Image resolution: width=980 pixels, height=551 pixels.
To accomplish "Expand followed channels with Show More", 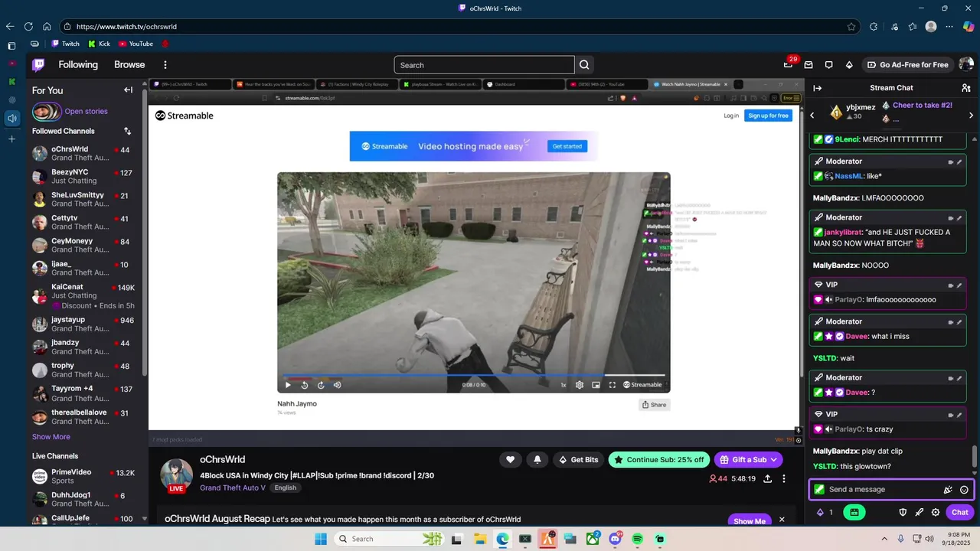I will point(51,437).
